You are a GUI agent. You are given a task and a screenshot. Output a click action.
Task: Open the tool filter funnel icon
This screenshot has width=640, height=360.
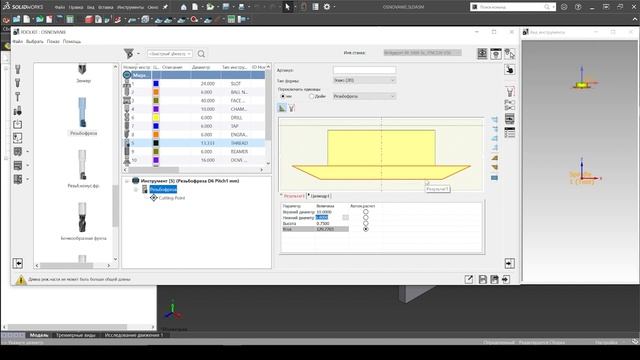129,53
